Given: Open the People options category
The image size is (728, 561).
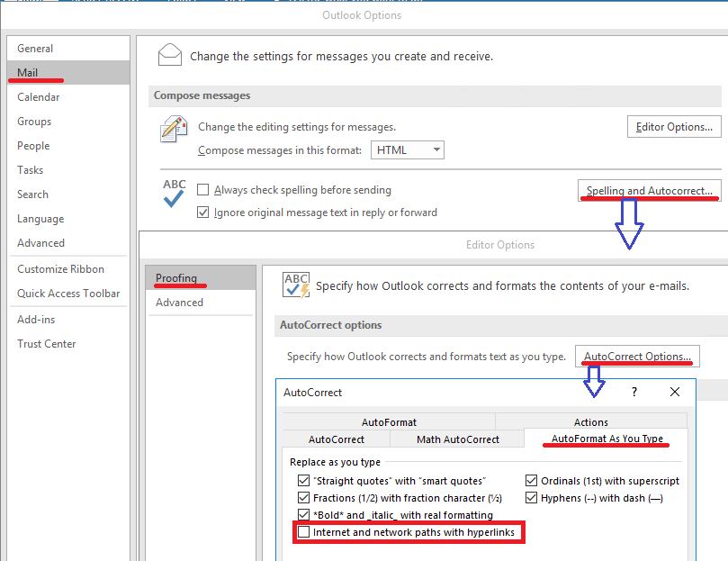Looking at the screenshot, I should pos(68,146).
